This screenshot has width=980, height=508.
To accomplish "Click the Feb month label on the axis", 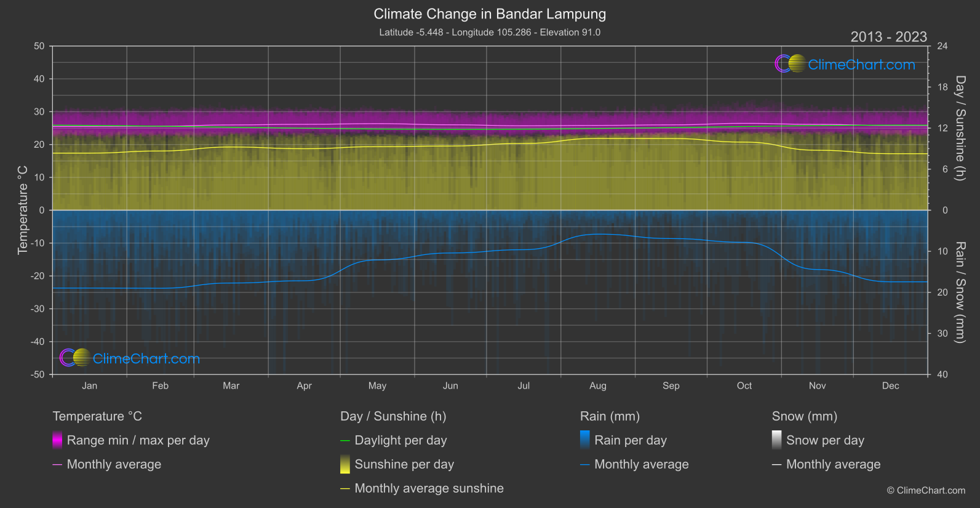I will pos(160,385).
